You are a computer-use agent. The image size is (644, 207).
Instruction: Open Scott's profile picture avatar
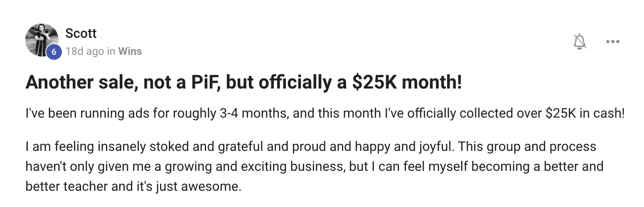(42, 40)
